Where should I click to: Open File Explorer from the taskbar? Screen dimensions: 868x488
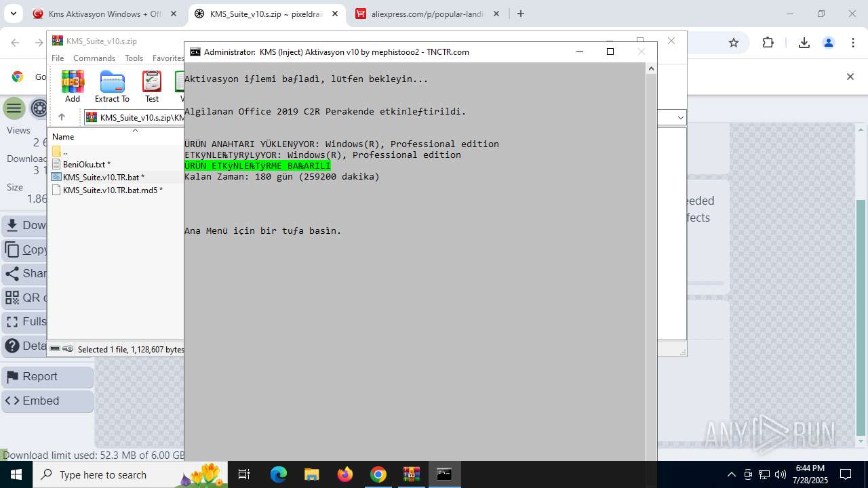[x=311, y=474]
